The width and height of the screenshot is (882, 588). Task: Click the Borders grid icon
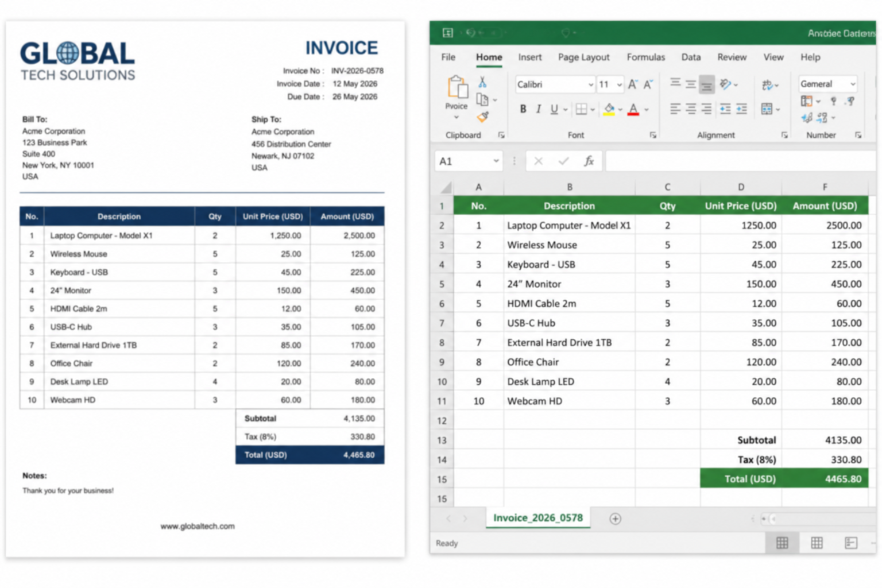[x=581, y=109]
